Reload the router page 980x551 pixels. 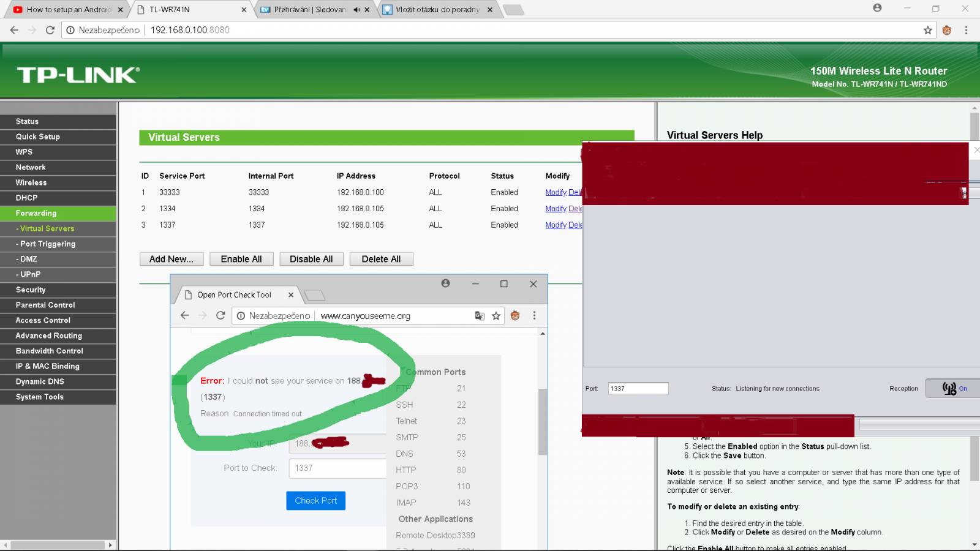(50, 30)
